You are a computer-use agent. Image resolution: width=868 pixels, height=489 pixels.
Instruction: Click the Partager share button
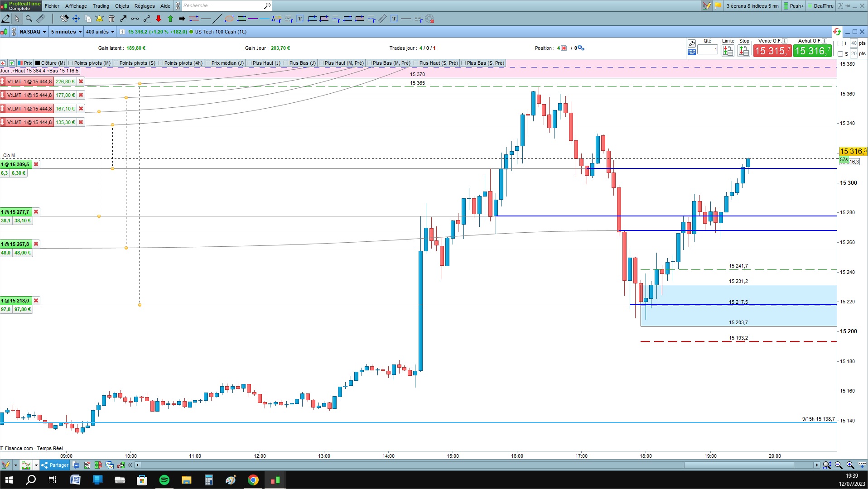55,465
